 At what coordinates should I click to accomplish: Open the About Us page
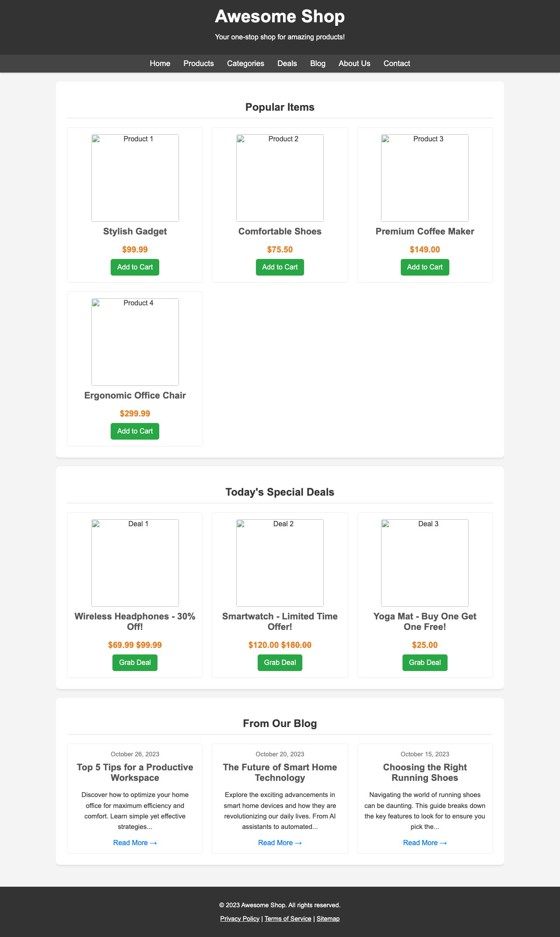[354, 63]
